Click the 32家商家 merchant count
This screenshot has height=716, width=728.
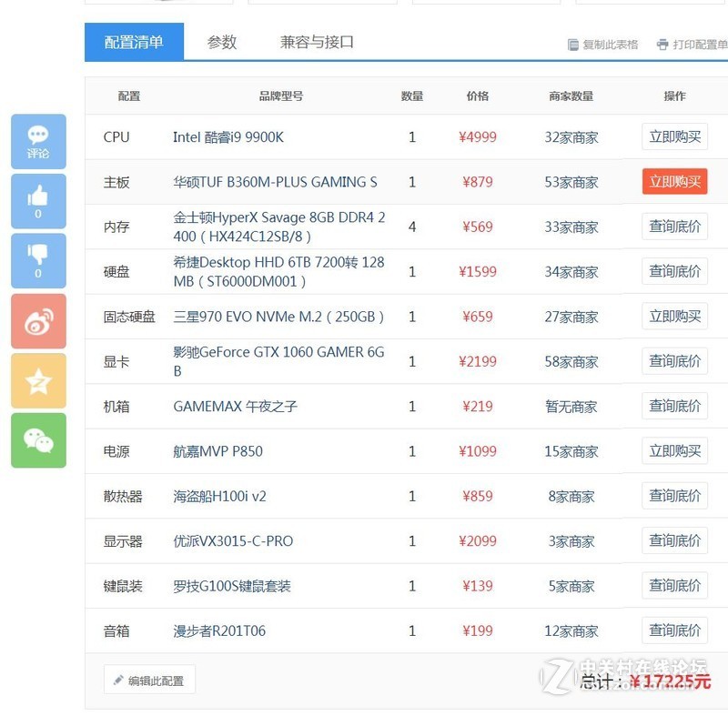[571, 137]
